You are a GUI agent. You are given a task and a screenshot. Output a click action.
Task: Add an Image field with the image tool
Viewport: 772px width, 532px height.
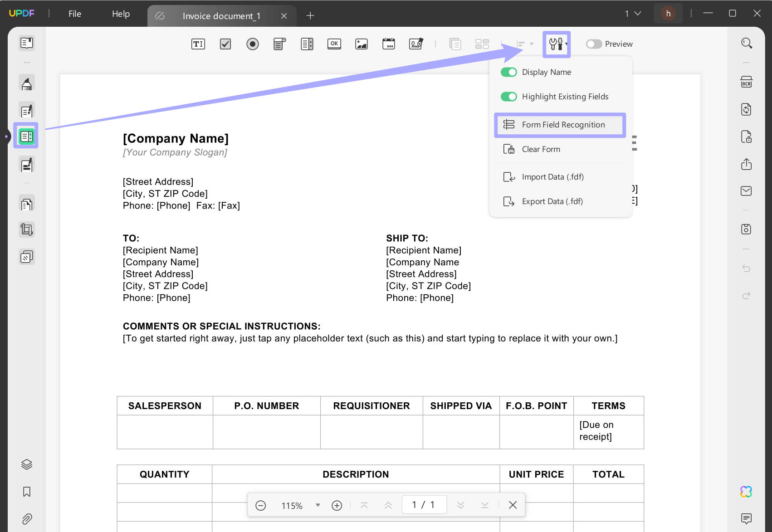[361, 44]
